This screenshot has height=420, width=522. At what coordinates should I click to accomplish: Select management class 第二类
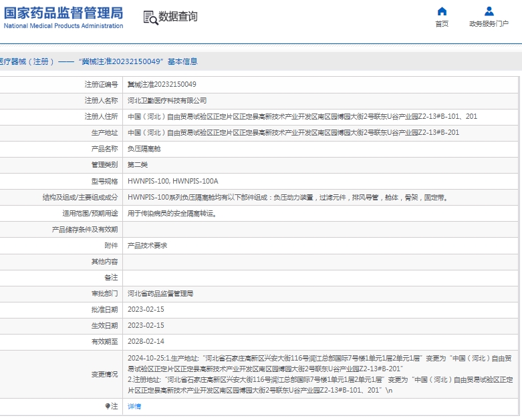pos(138,165)
